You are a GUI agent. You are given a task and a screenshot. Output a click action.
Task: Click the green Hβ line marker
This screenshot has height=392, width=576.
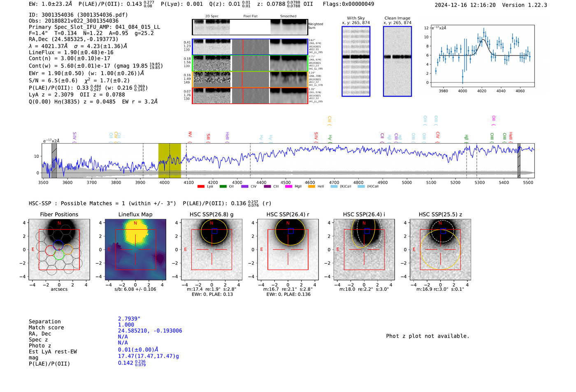[x=466, y=138]
